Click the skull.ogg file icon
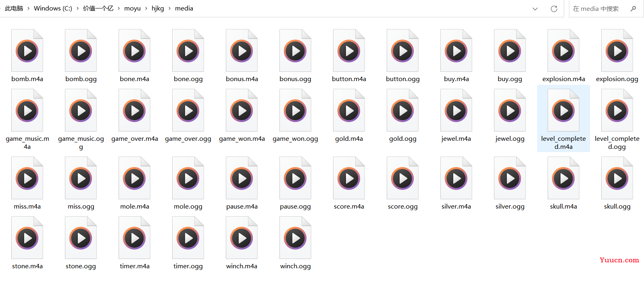The width and height of the screenshot is (644, 282). [x=617, y=178]
